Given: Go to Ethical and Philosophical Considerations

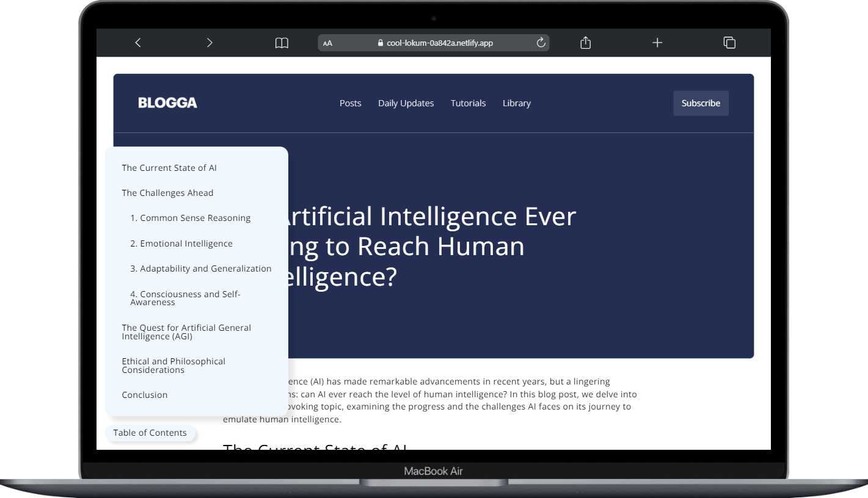Looking at the screenshot, I should tap(173, 366).
